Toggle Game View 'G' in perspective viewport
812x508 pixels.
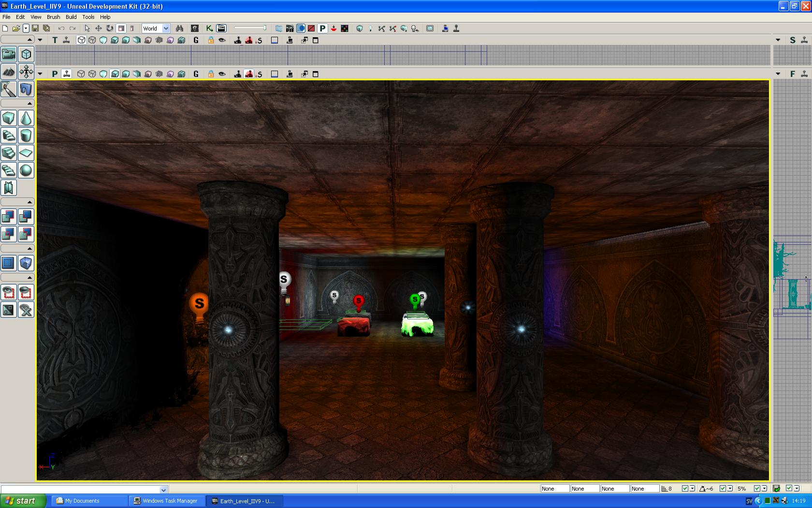(196, 74)
